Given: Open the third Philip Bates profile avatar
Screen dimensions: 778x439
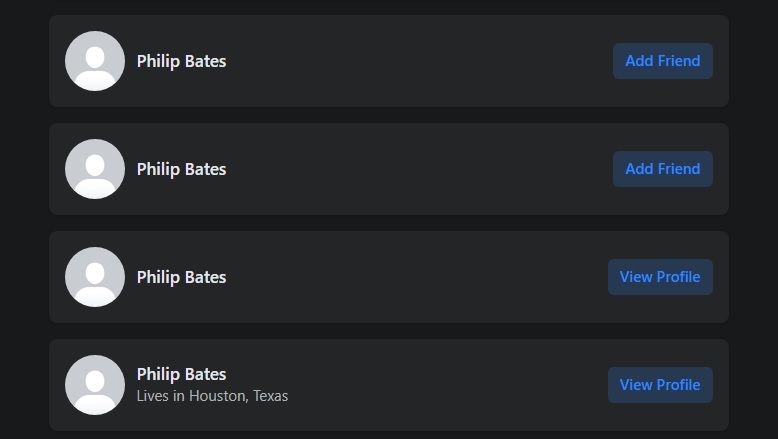Looking at the screenshot, I should click(95, 277).
